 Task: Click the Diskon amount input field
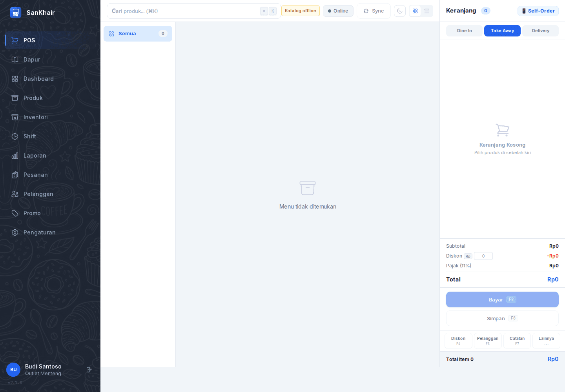[483, 256]
